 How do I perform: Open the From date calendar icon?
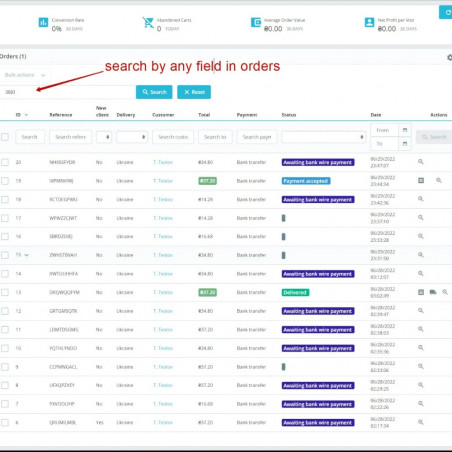[x=405, y=130]
